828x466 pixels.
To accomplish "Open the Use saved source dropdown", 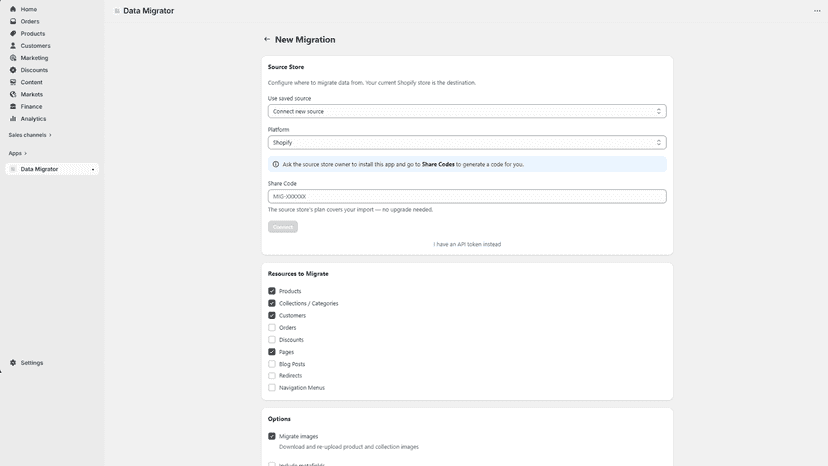I will pos(467,111).
